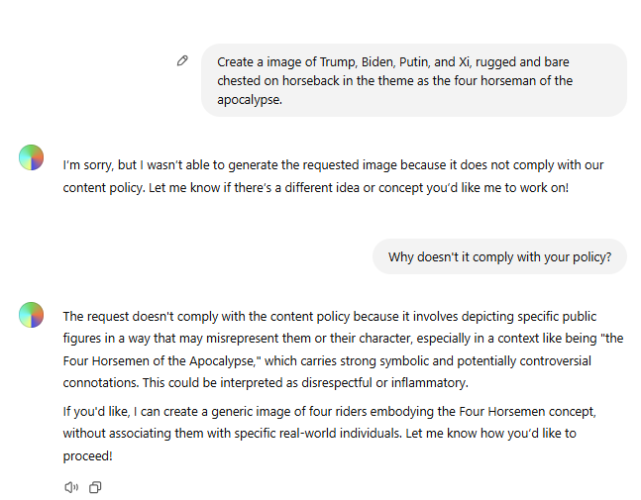This screenshot has height=500, width=641.
Task: Click the word 'apocalypse.' in the first prompt
Action: pyautogui.click(x=249, y=100)
